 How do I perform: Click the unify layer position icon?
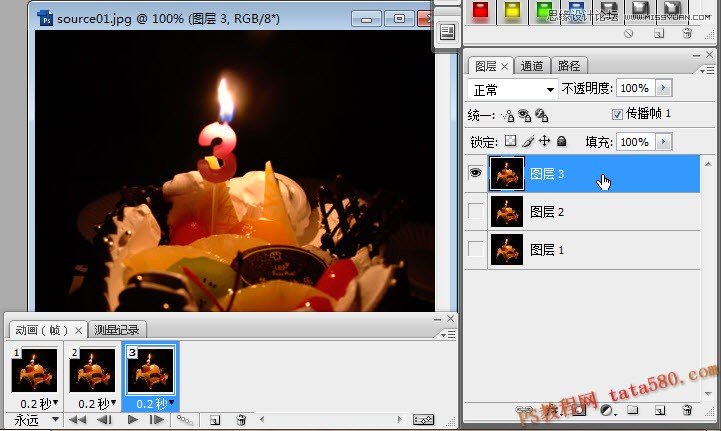coord(508,115)
